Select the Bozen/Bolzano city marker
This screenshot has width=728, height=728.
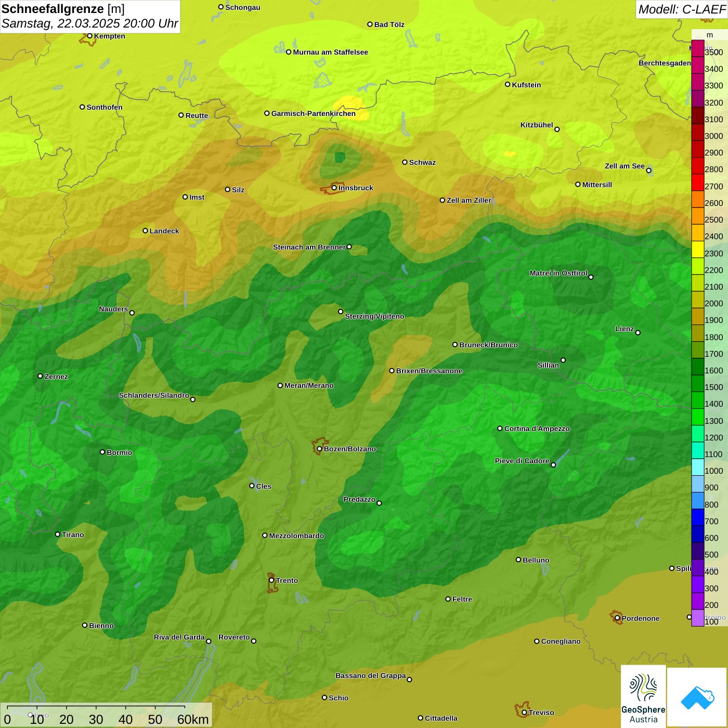point(320,449)
